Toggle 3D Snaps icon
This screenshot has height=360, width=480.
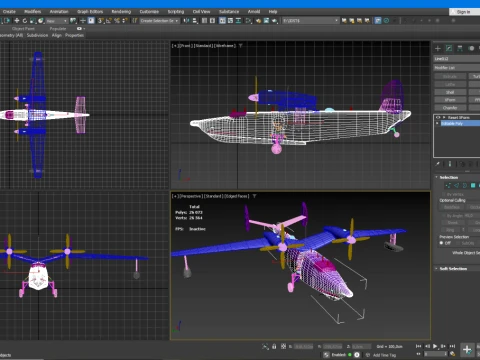101,21
